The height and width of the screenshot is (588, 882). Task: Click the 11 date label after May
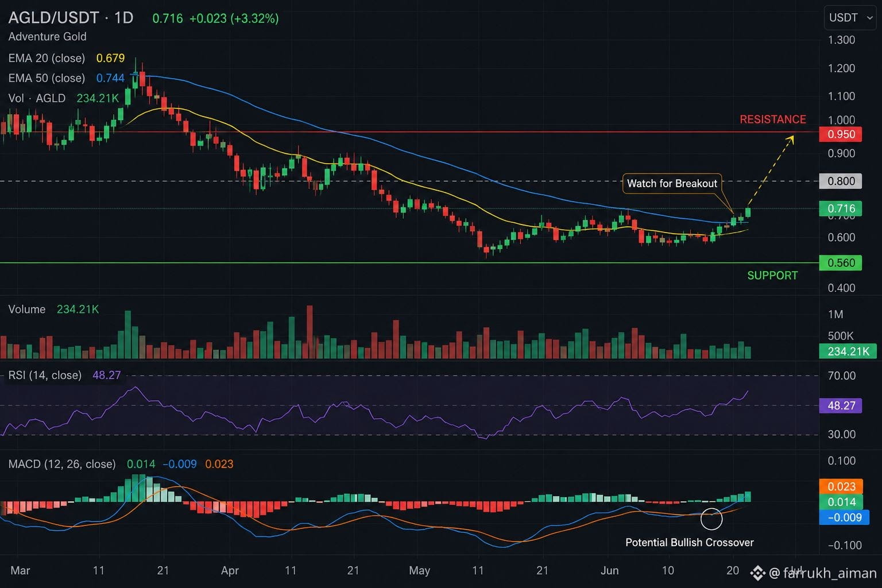[478, 571]
